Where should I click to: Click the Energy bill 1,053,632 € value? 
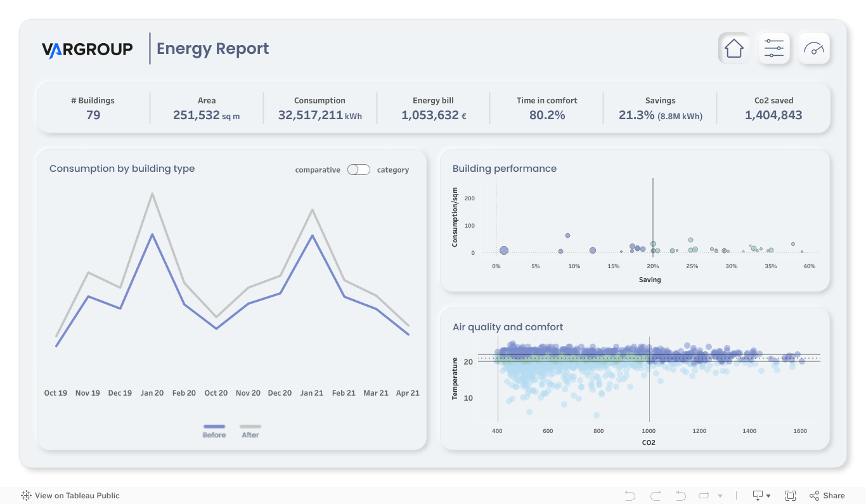(x=434, y=115)
